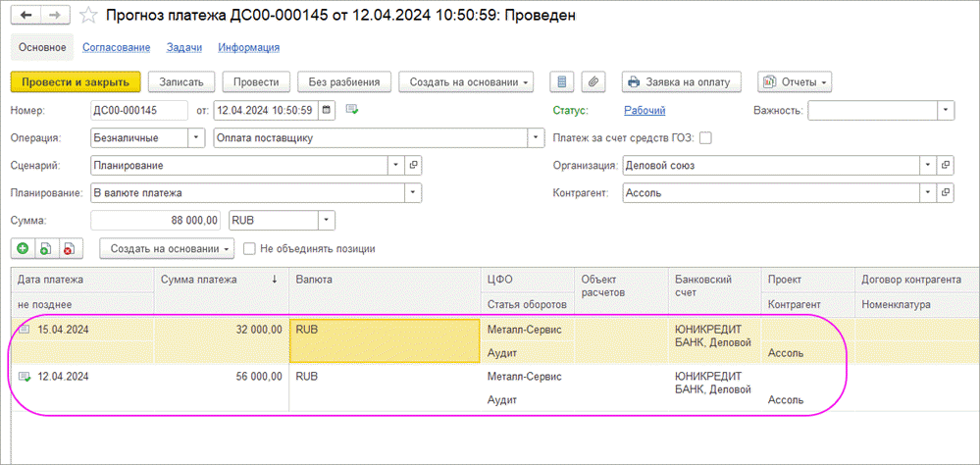This screenshot has height=465, width=980.
Task: Open the Задачи tab
Action: tap(183, 47)
